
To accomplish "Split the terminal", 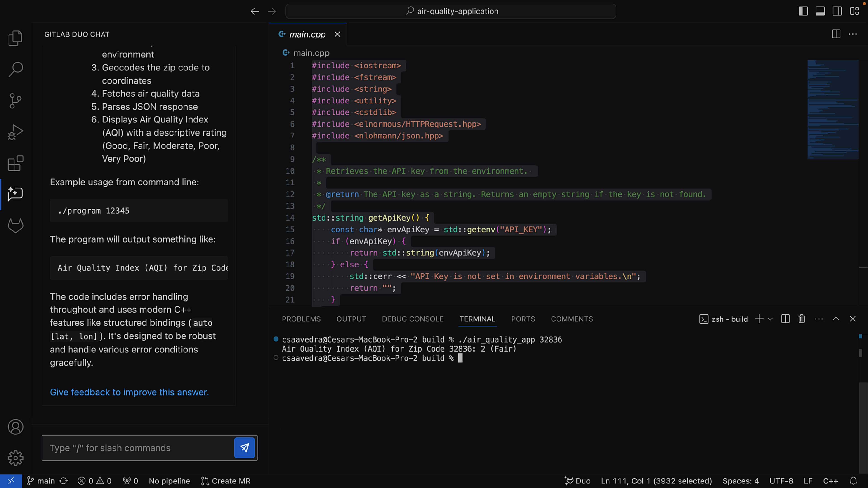I will (x=785, y=319).
